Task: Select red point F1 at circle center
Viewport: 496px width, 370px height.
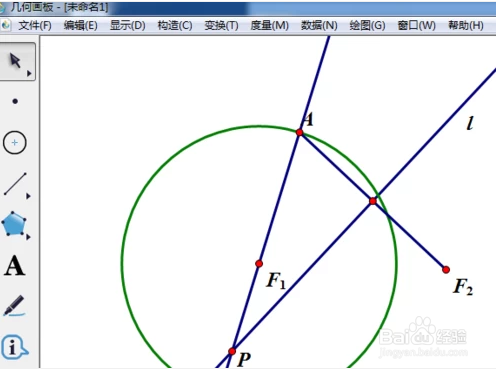Action: [x=259, y=264]
